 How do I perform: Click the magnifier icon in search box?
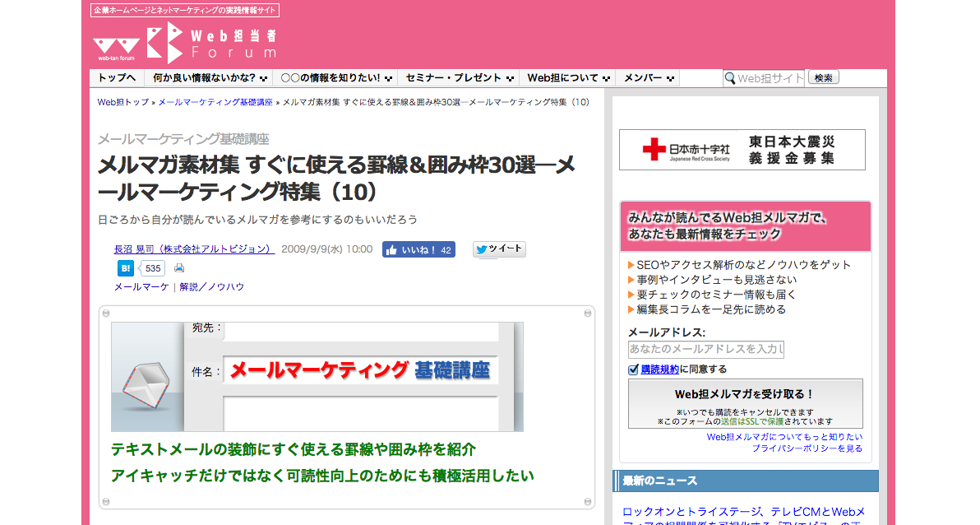pos(730,78)
